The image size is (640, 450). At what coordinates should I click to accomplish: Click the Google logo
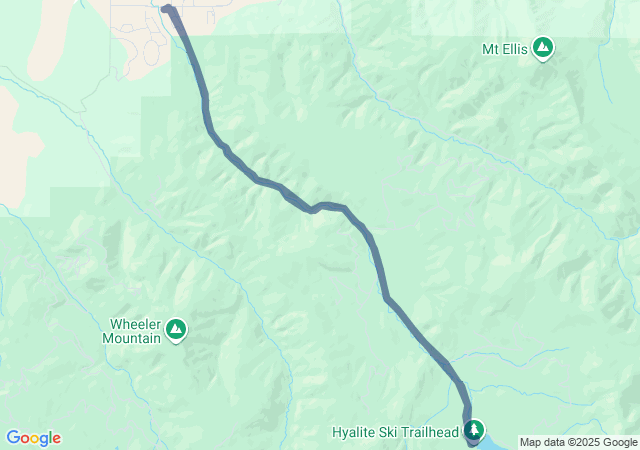click(33, 438)
